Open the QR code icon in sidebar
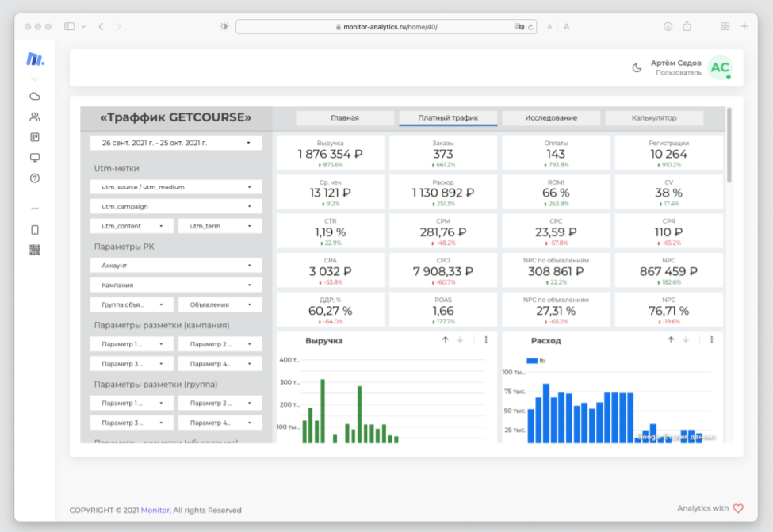Viewport: 773px width, 532px height. pyautogui.click(x=35, y=250)
